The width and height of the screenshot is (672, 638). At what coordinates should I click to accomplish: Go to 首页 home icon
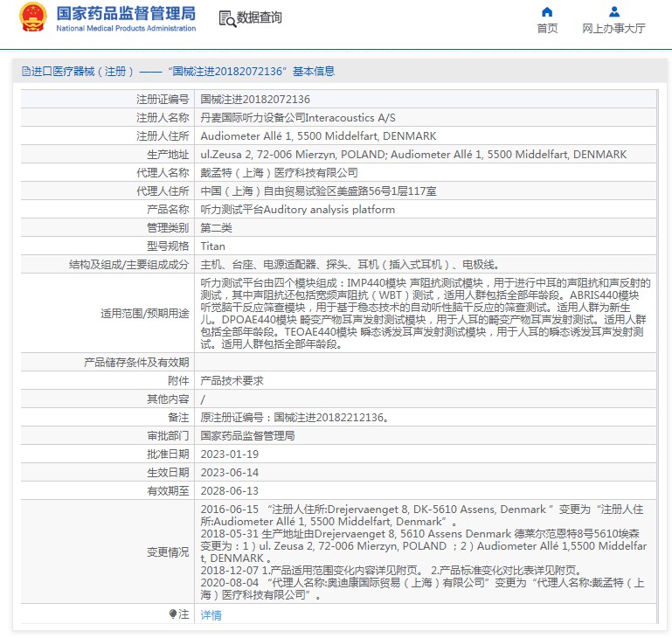pyautogui.click(x=547, y=11)
